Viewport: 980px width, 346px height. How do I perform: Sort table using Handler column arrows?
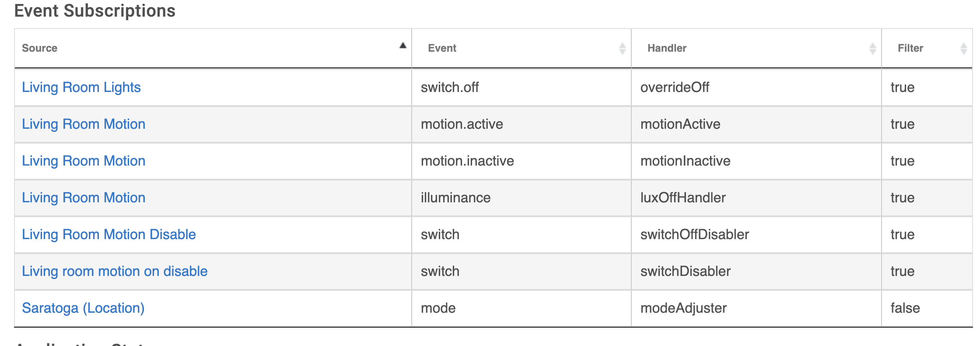pyautogui.click(x=872, y=48)
